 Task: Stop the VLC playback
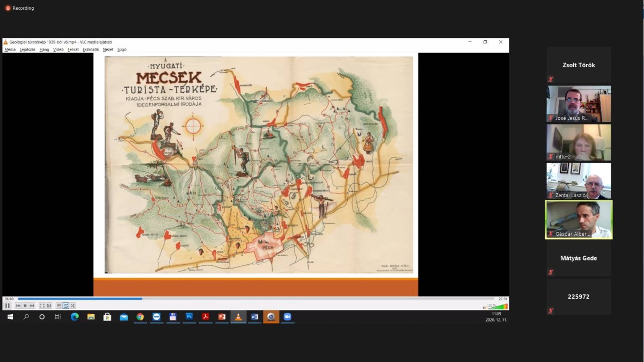25,306
